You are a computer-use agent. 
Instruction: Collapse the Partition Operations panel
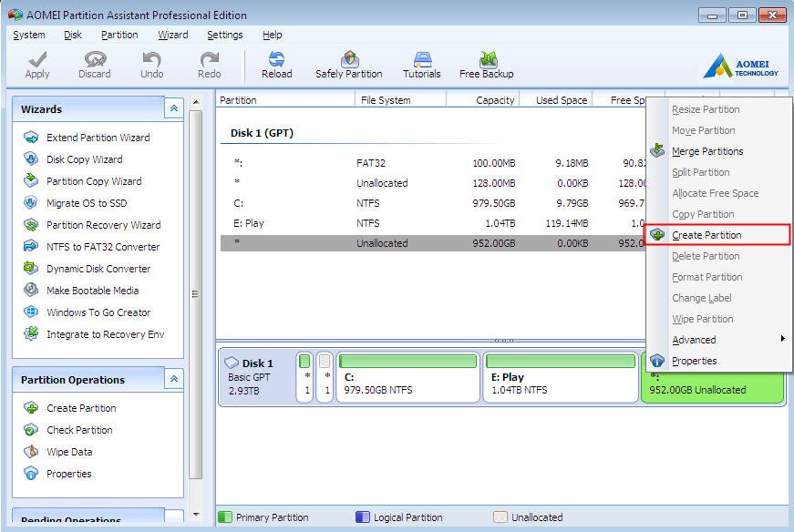174,379
